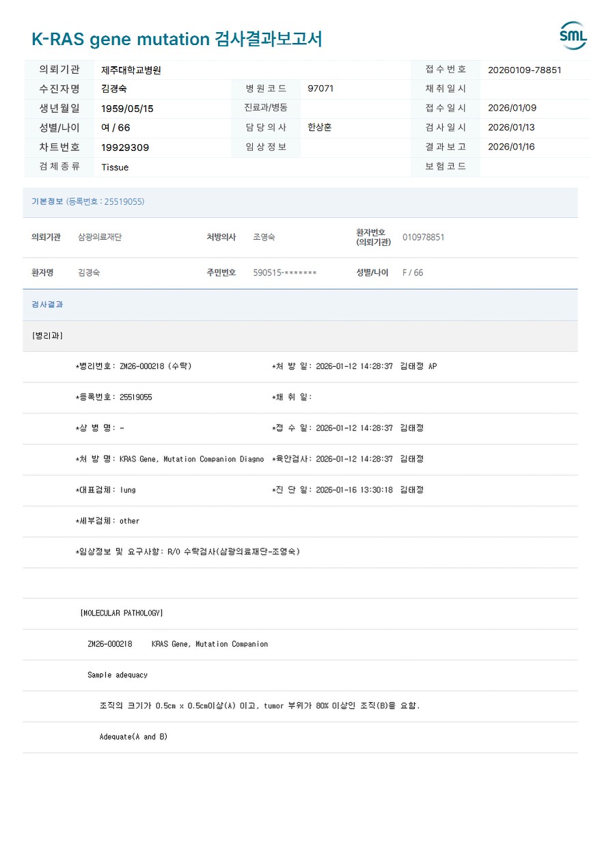Screen dimensions: 615x868
Task: Select the resident number '590515-*******'
Action: pyautogui.click(x=285, y=272)
